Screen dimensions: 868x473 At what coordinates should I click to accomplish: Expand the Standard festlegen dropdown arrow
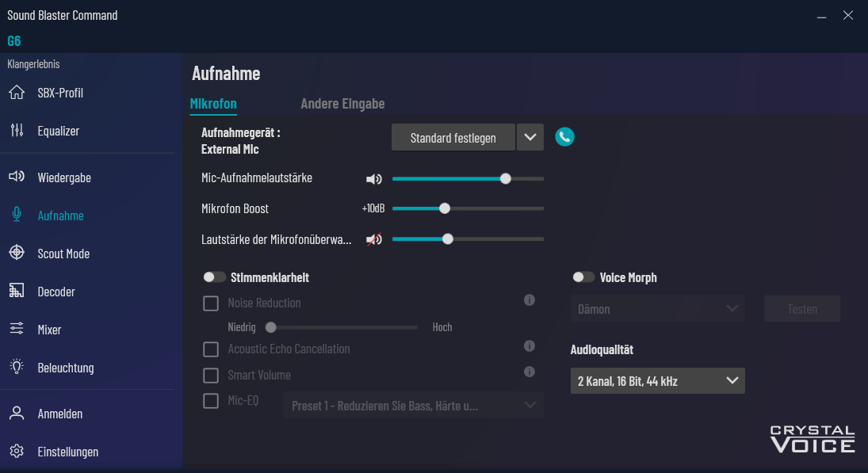click(530, 137)
